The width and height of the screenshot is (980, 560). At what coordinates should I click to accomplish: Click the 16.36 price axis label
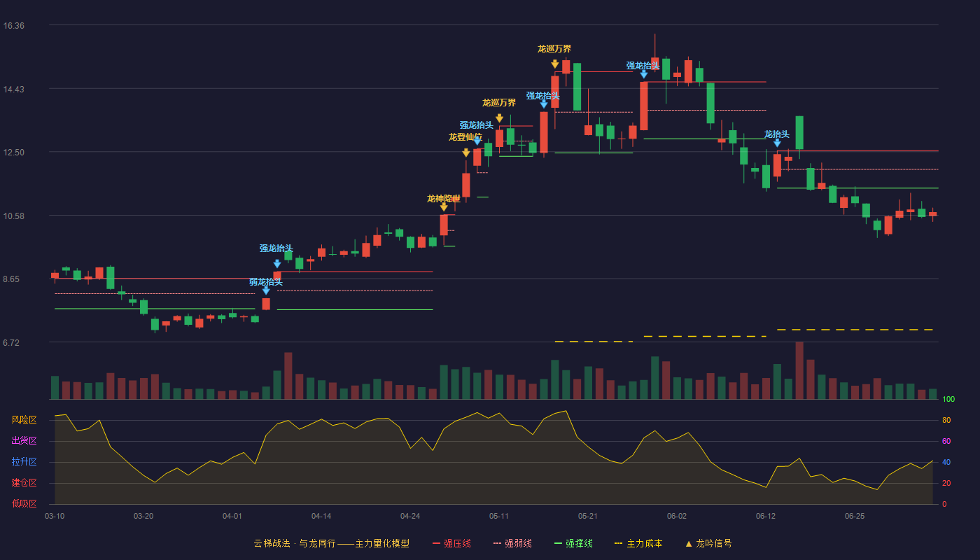[x=13, y=26]
